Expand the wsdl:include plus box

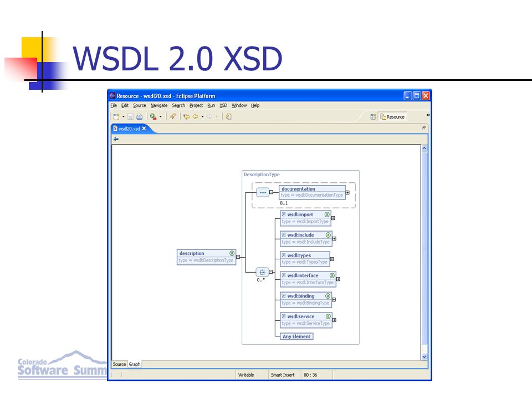click(334, 238)
